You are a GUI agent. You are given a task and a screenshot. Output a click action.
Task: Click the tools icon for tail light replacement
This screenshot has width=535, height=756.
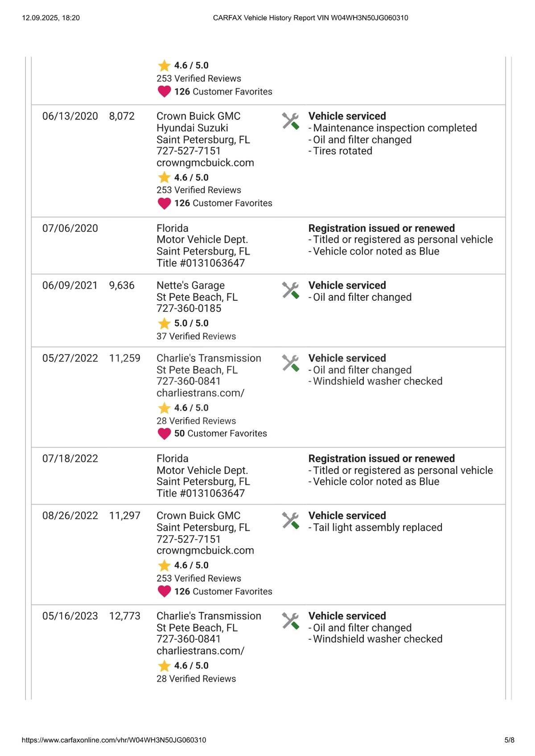point(290,521)
